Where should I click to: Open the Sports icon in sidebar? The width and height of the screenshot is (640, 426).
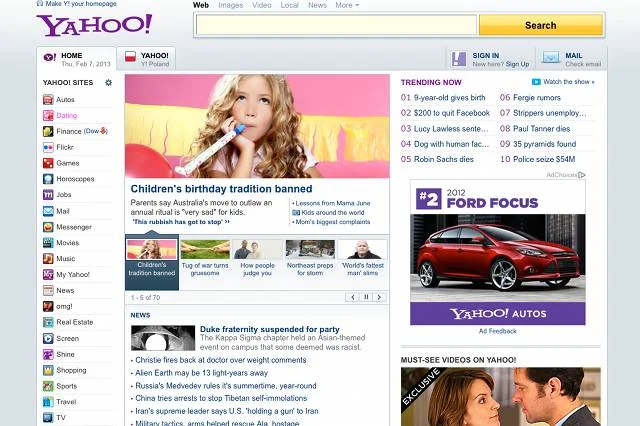point(48,386)
